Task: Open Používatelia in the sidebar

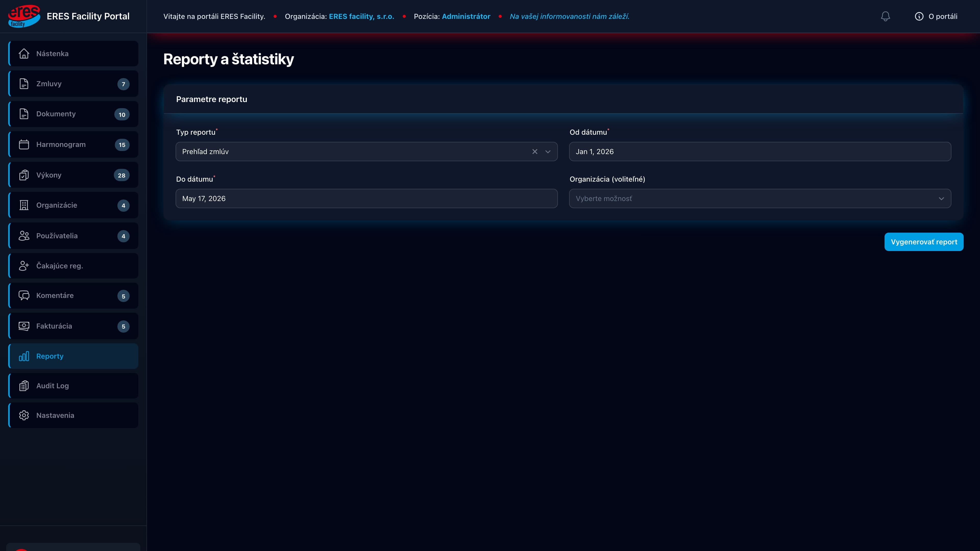Action: coord(73,236)
